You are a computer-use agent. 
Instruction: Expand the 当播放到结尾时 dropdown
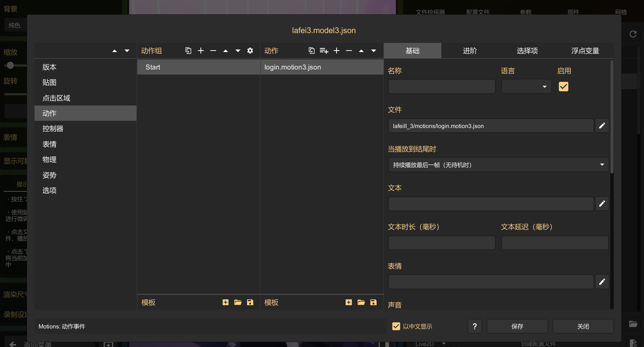[498, 165]
